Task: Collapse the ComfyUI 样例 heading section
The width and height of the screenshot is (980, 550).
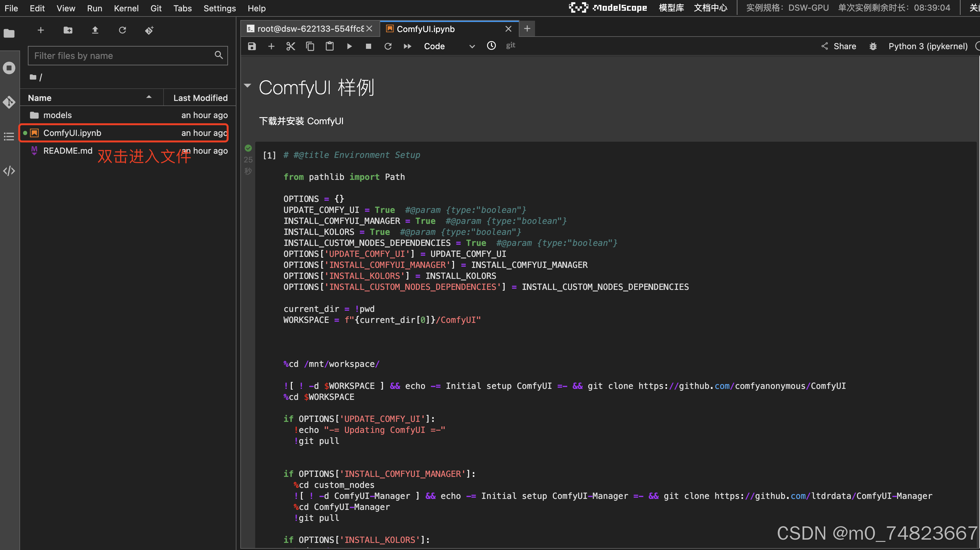Action: [248, 85]
